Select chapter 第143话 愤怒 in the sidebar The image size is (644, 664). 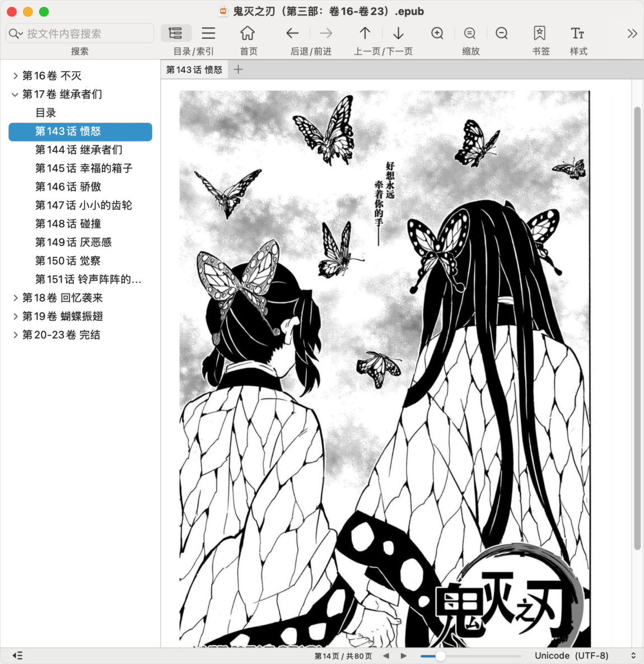coord(81,131)
